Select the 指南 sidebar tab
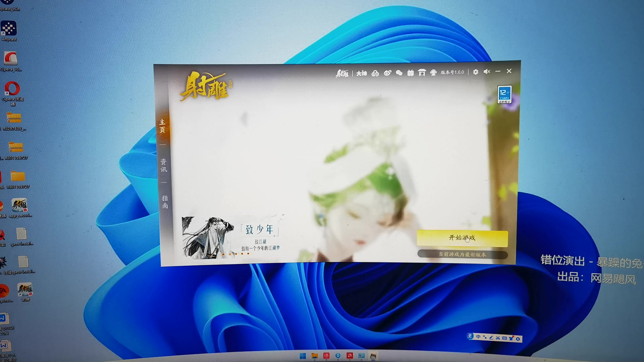644x362 pixels. pyautogui.click(x=165, y=202)
